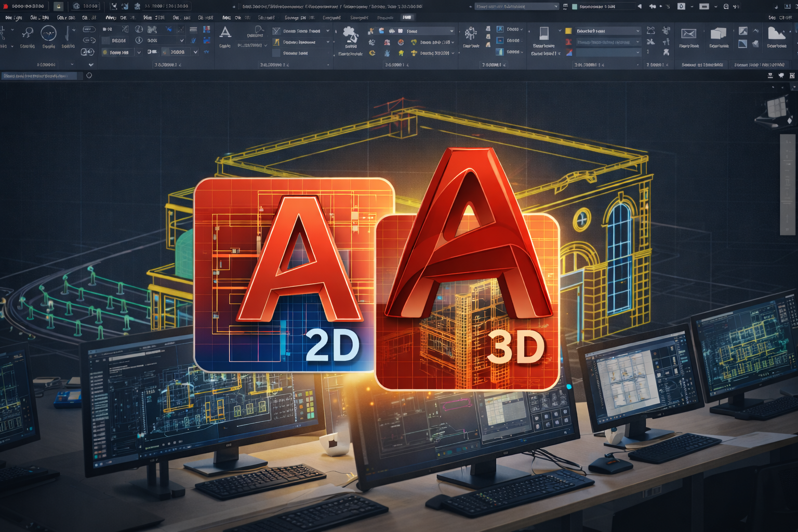Screen dimensions: 798x532
Task: Toggle the rounded pill icon in first panel
Action: [89, 30]
